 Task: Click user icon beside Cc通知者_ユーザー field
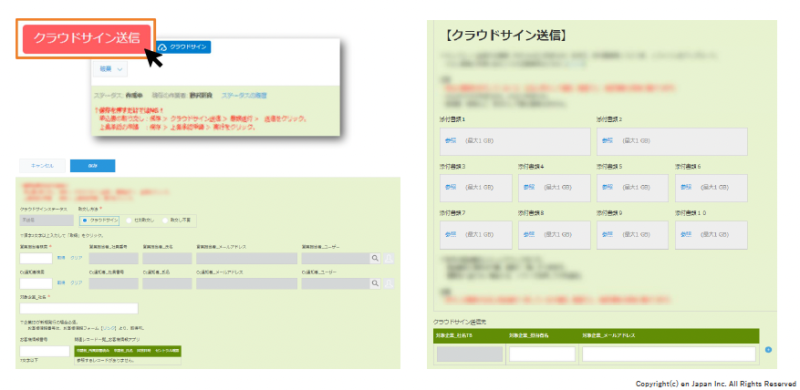(388, 283)
